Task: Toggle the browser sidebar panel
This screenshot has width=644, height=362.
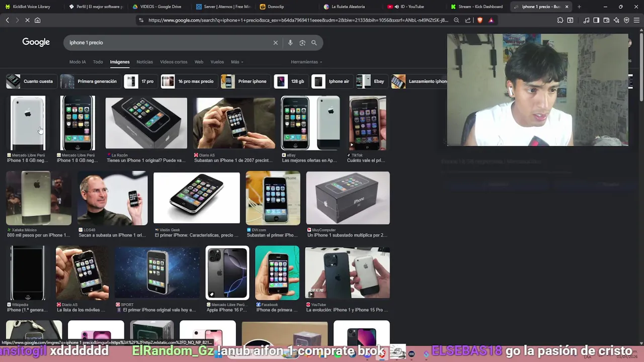Action: (596, 20)
